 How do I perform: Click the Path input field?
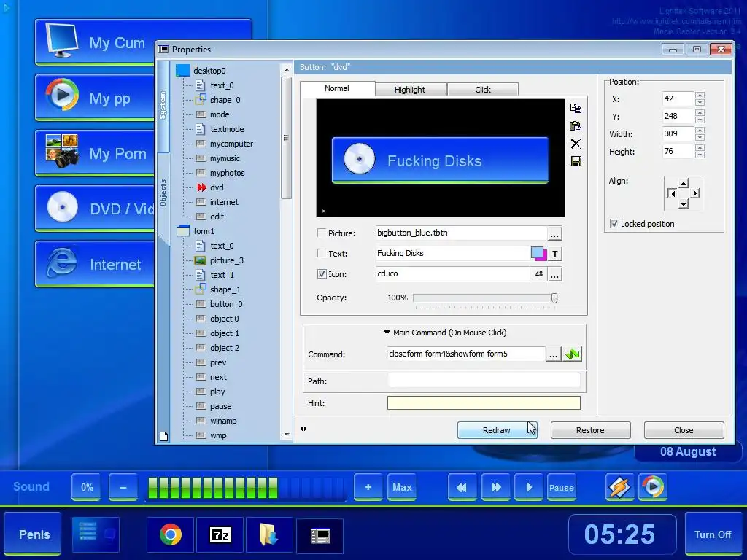point(484,381)
